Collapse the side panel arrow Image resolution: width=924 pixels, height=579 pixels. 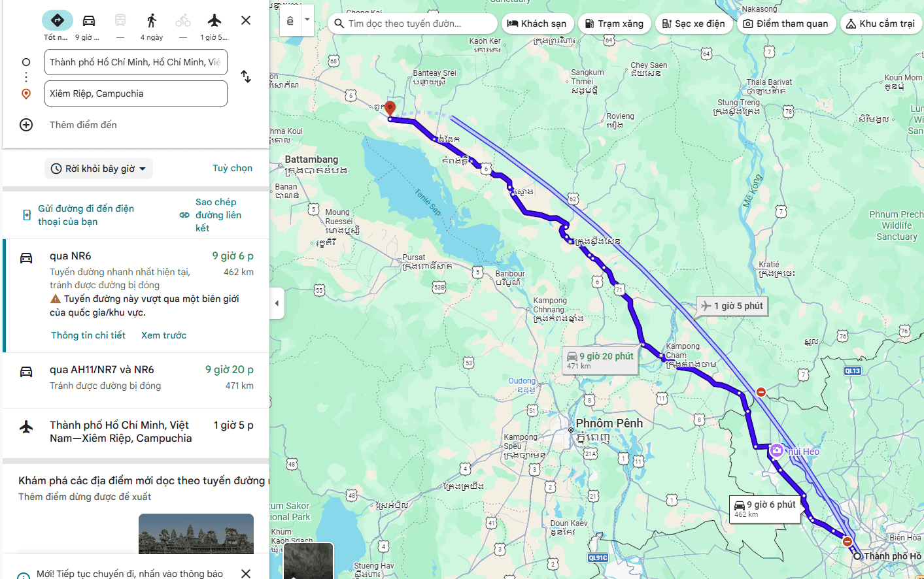[277, 303]
